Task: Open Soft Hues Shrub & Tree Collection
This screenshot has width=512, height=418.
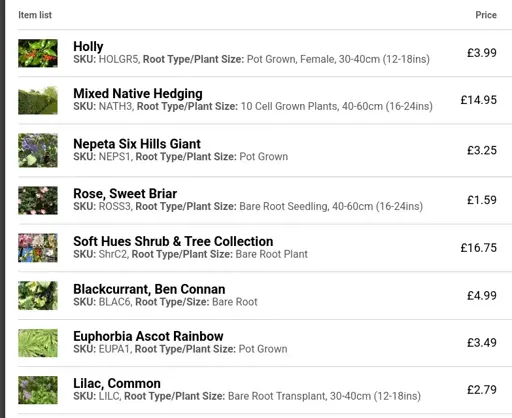Action: (x=173, y=241)
